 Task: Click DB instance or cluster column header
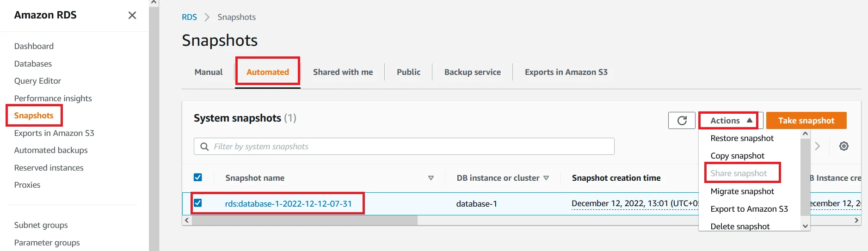[498, 178]
